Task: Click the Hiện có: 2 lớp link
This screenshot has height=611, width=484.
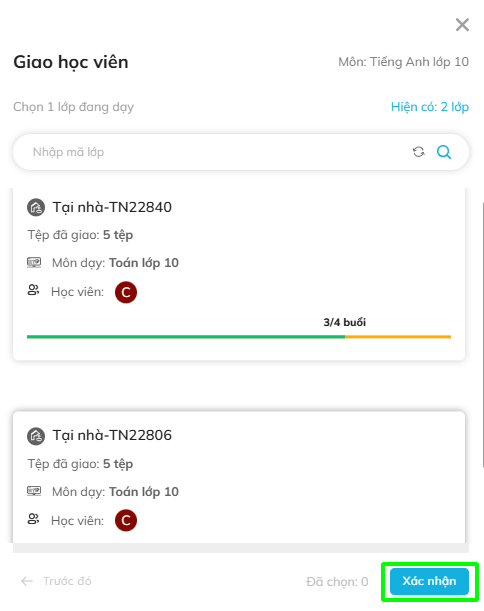Action: [429, 107]
